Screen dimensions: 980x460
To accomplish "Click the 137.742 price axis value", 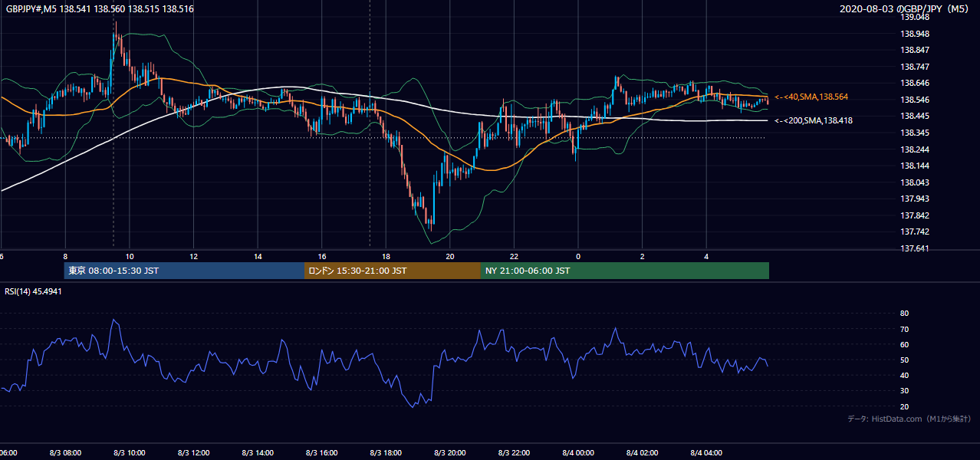I will tap(914, 232).
